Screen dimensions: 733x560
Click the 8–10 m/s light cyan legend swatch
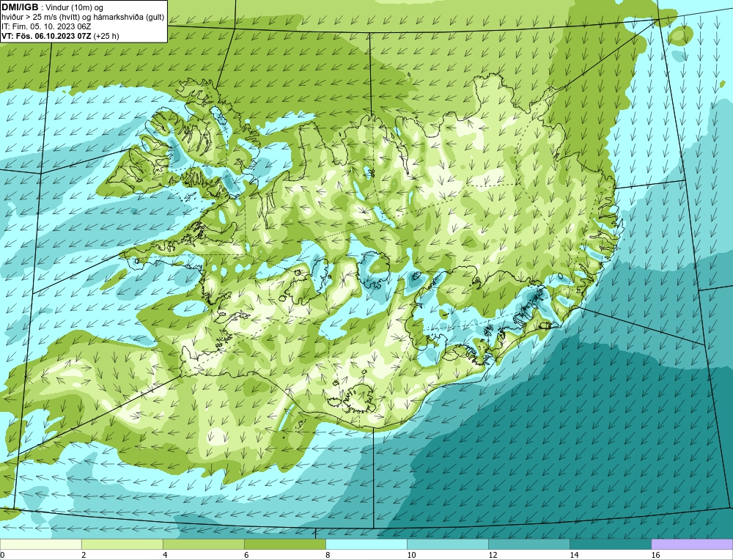pos(366,544)
